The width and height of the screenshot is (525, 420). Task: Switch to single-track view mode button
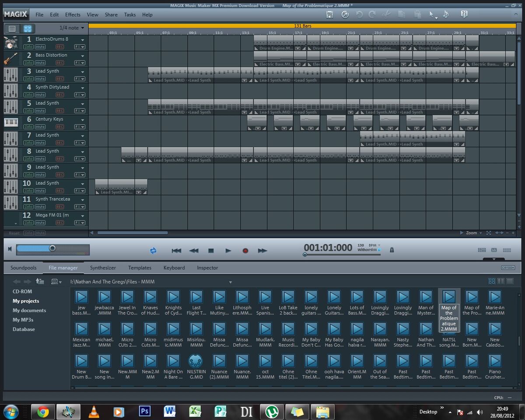point(12,28)
